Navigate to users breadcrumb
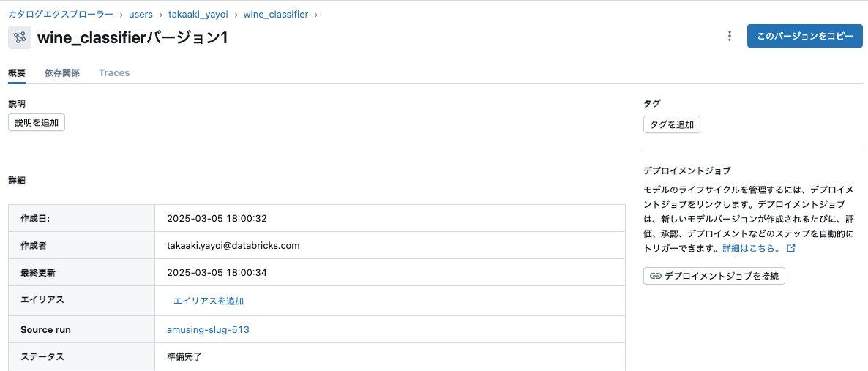868x371 pixels. (x=141, y=14)
